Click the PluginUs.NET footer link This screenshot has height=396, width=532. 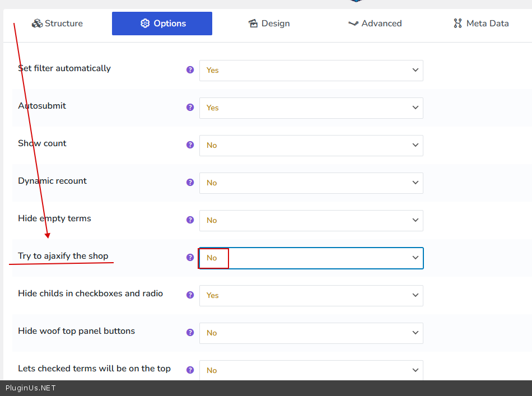pyautogui.click(x=31, y=388)
